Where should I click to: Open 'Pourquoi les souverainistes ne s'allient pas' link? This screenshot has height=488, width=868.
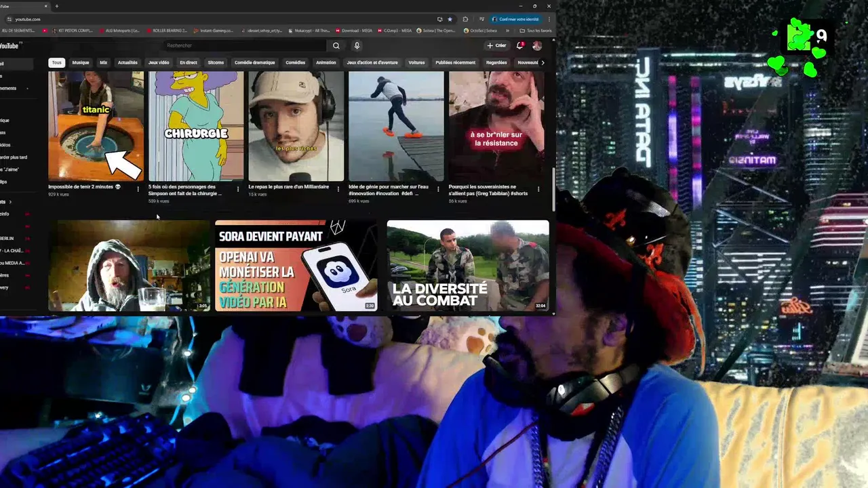pyautogui.click(x=488, y=190)
